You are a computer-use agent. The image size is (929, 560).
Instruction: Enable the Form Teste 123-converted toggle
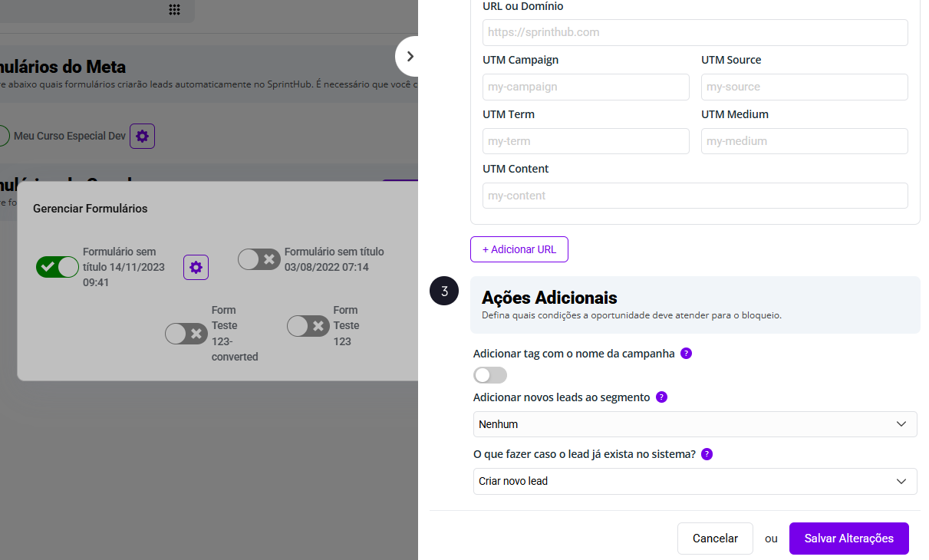coord(186,334)
